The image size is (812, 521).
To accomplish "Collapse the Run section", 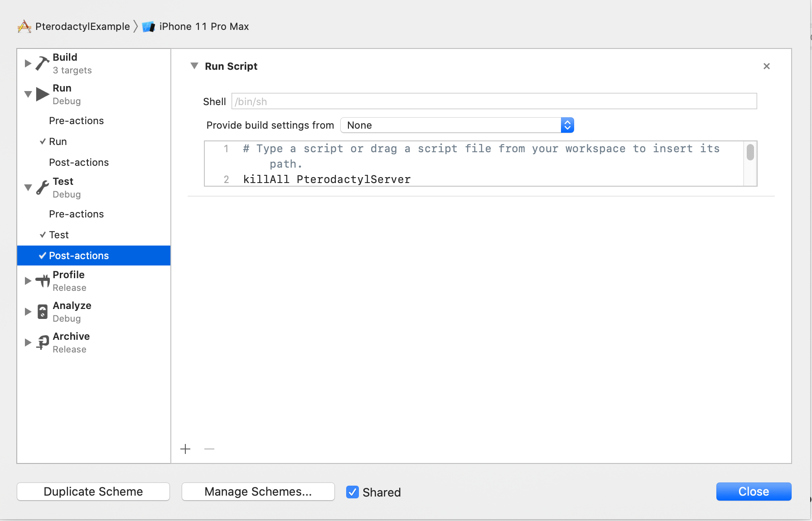I will point(28,94).
